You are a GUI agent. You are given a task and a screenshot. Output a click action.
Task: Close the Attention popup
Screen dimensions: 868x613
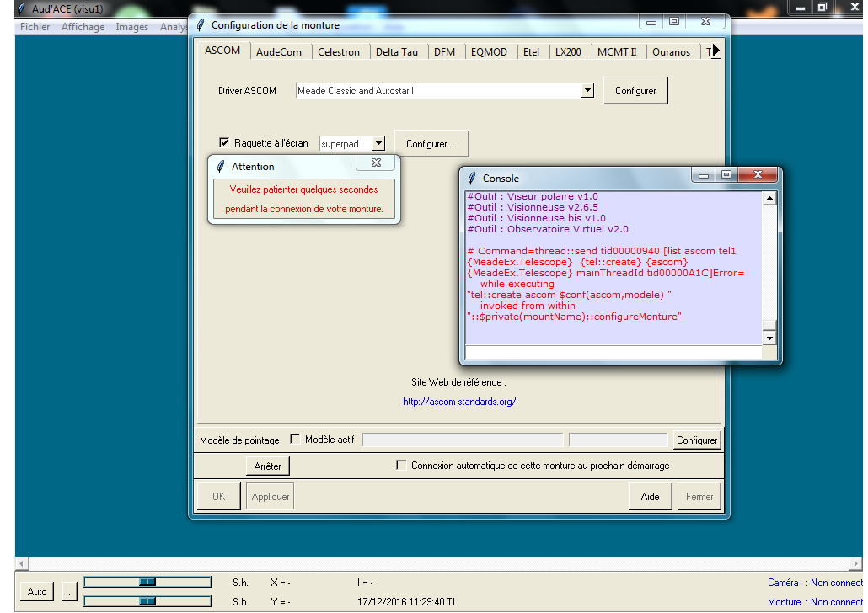pyautogui.click(x=376, y=163)
